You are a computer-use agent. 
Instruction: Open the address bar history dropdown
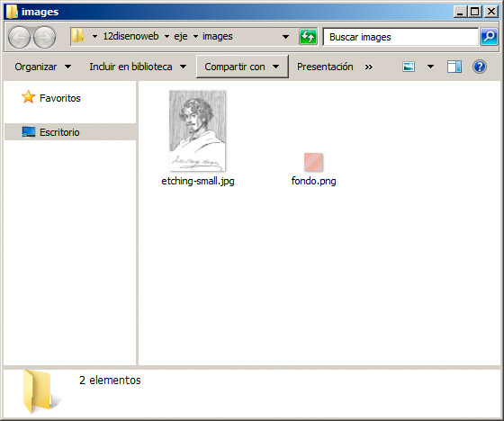point(285,37)
